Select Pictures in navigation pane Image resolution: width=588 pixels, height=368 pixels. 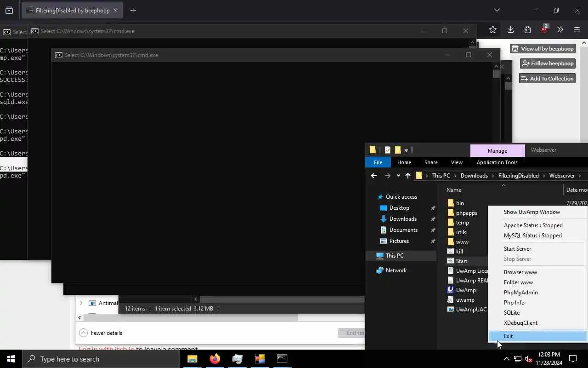[x=399, y=241]
